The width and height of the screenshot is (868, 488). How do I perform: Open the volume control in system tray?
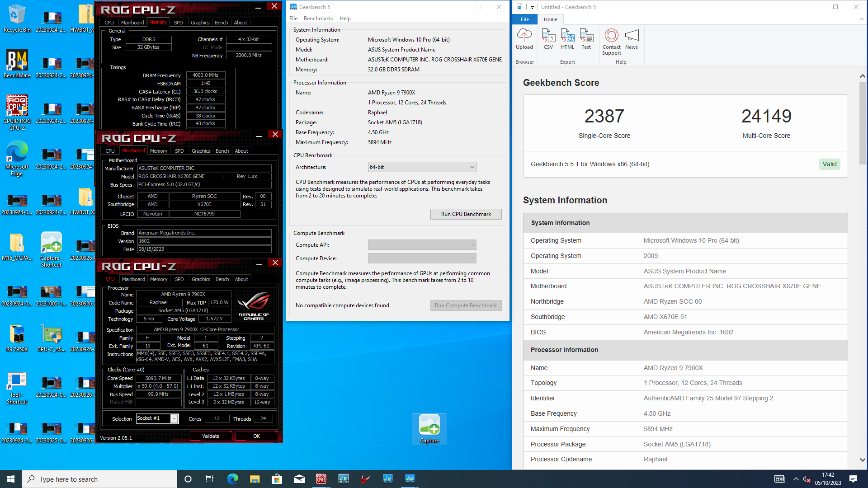(807, 479)
